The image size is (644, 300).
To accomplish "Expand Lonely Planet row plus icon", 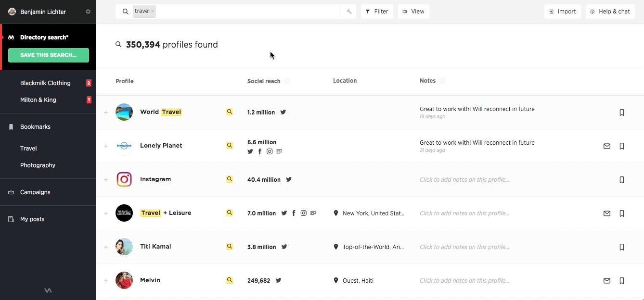I will 106,146.
